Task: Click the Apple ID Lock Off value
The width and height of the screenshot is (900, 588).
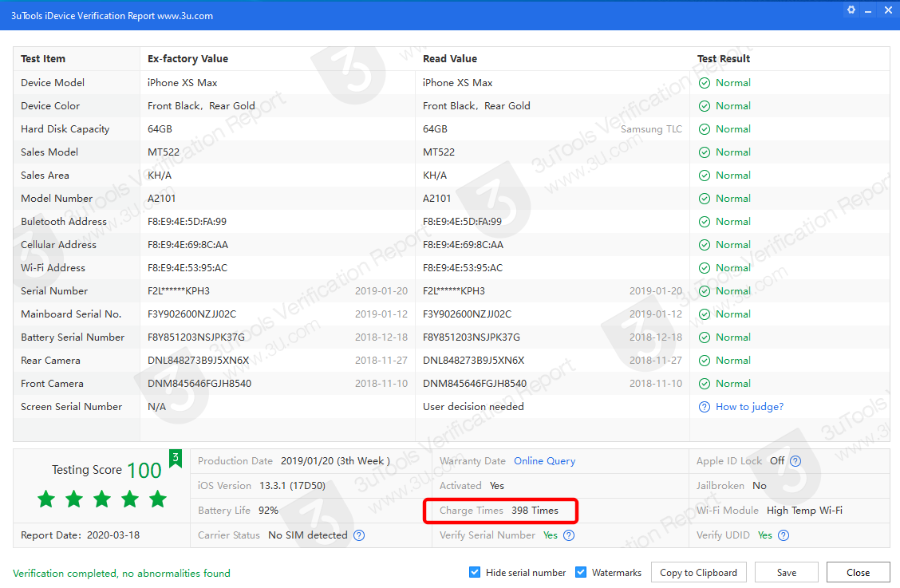Action: [777, 461]
